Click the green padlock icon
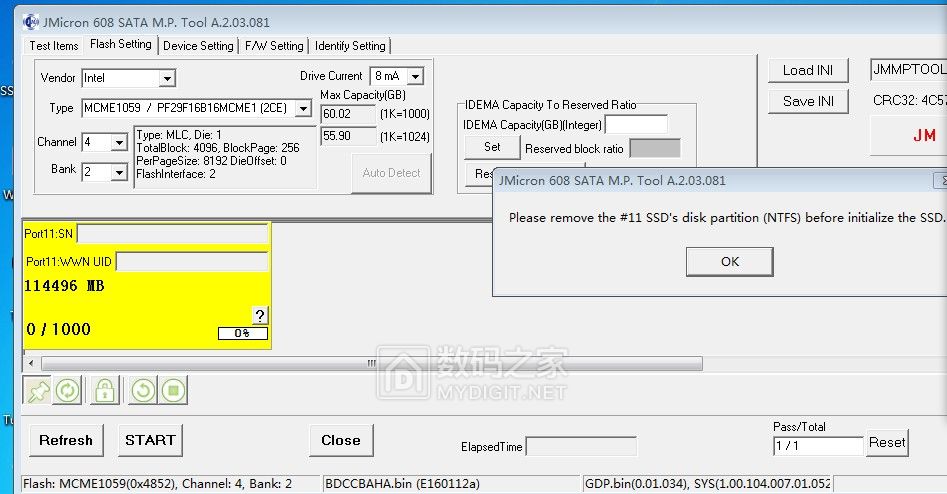The height and width of the screenshot is (494, 947). [x=104, y=391]
